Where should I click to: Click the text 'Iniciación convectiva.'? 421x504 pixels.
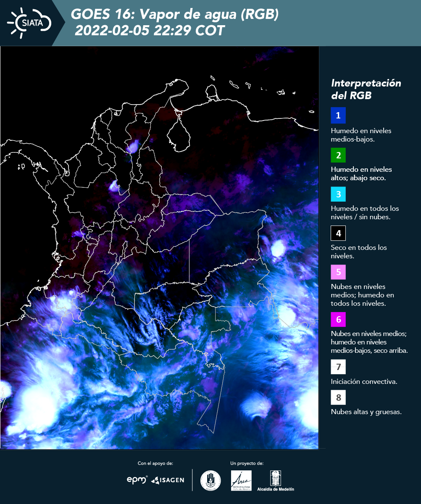(364, 382)
